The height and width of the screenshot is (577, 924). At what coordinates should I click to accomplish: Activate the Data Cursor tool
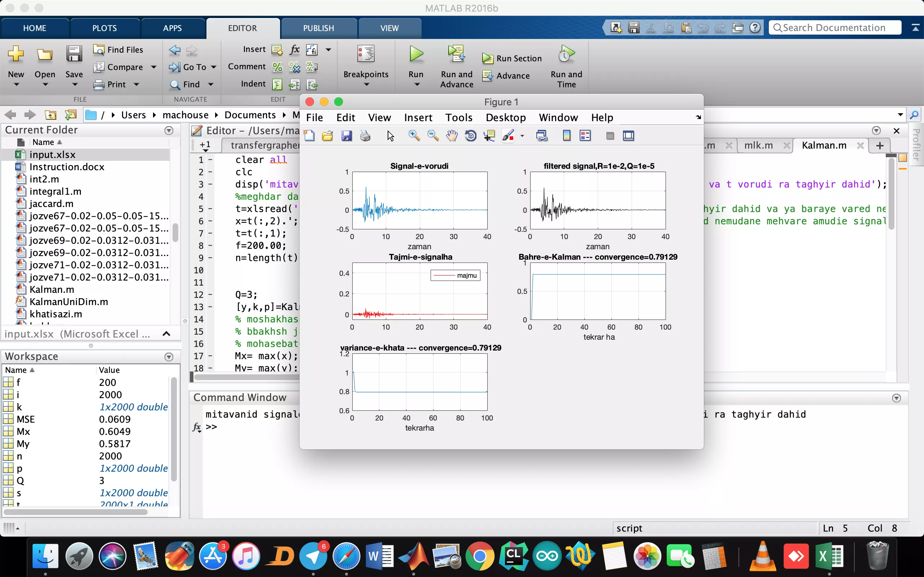(x=489, y=136)
